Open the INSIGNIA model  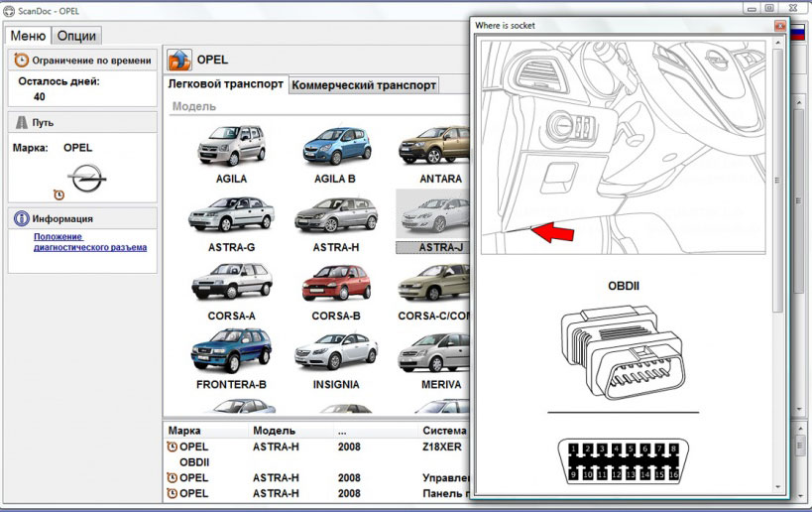click(x=335, y=359)
